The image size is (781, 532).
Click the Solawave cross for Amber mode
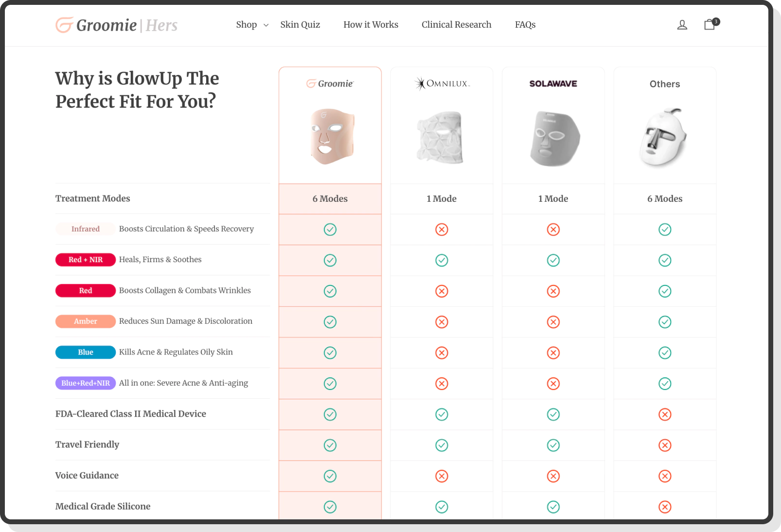pyautogui.click(x=553, y=321)
